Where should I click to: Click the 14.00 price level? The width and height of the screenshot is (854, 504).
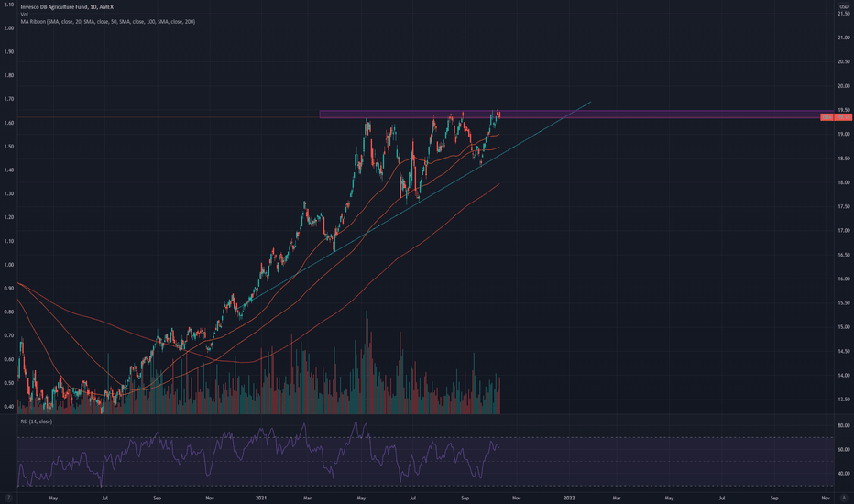coord(844,376)
